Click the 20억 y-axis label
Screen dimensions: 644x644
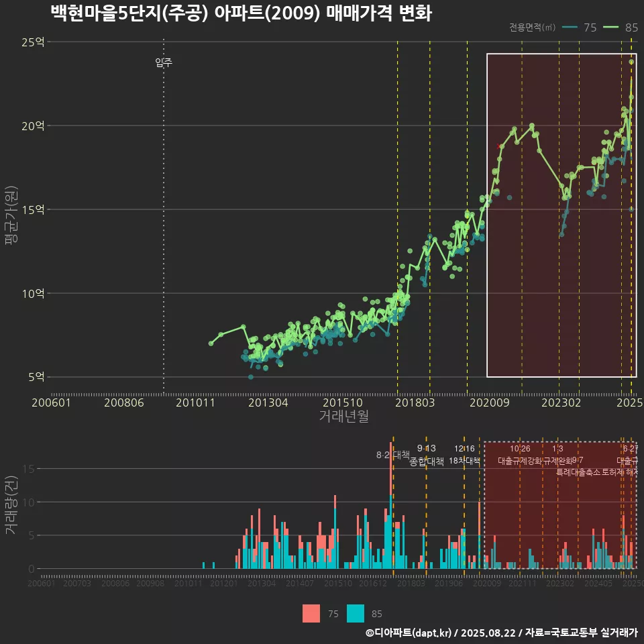point(33,125)
